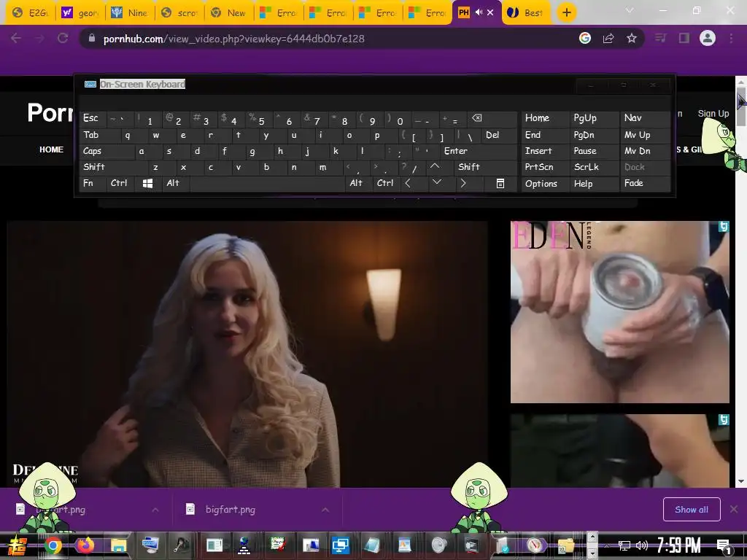Click the right arrow key on On-Screen Keyboard

[463, 183]
